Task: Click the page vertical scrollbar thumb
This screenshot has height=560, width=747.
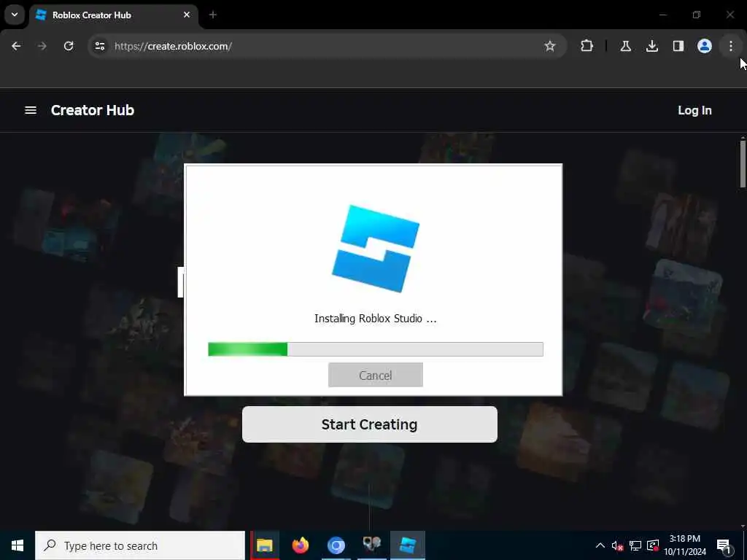Action: pos(743,163)
